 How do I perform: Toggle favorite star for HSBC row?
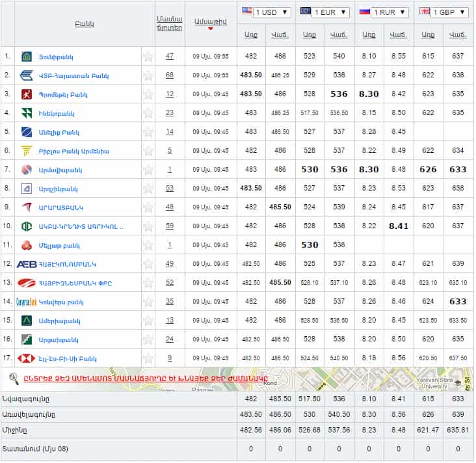(x=148, y=358)
